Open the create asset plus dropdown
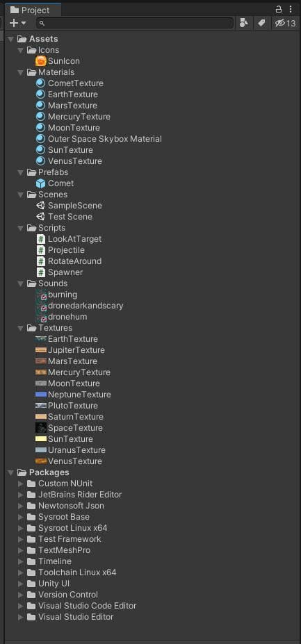This screenshot has height=644, width=301. 17,23
